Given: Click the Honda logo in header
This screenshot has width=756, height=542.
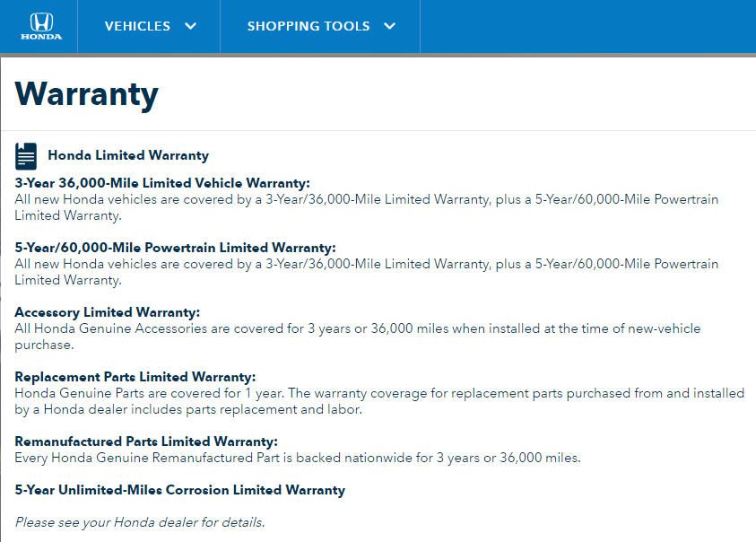Looking at the screenshot, I should click(x=41, y=26).
